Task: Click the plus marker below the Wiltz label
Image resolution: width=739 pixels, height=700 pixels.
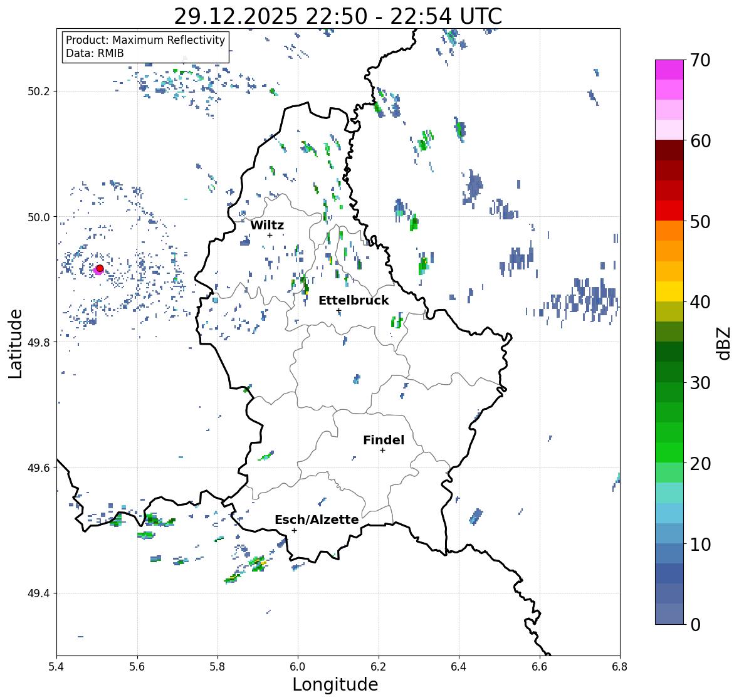Action: coord(270,235)
